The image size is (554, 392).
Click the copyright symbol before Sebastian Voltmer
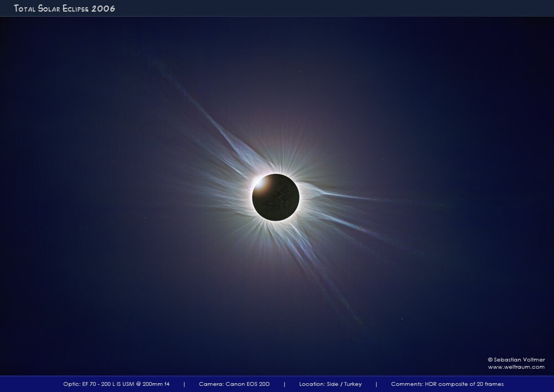click(490, 360)
